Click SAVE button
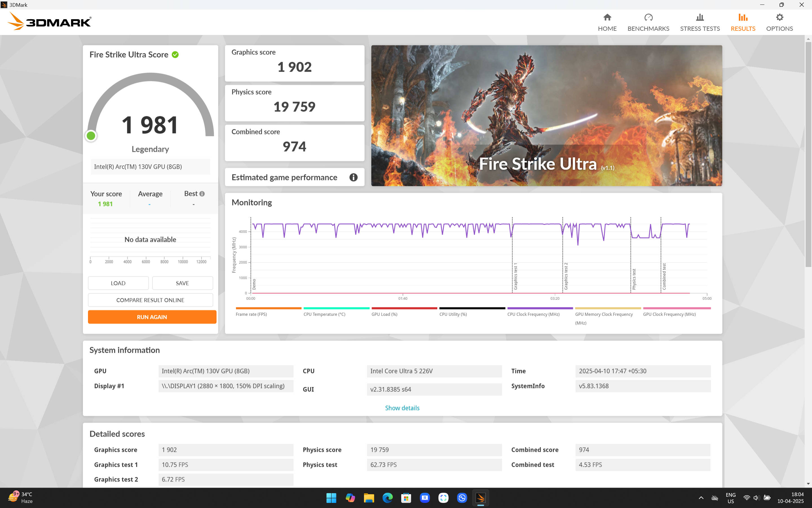 [182, 283]
